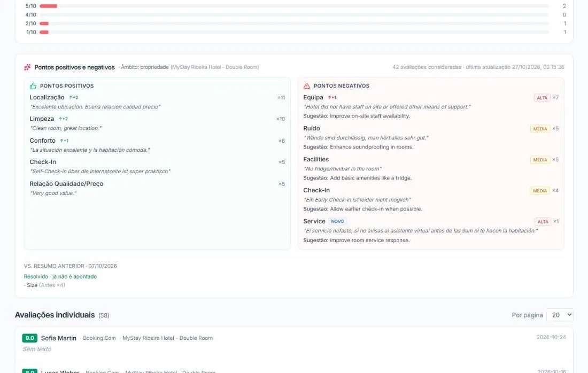Viewport: 588px width, 373px height.
Task: Select Check-In under Pontos Negativos
Action: click(316, 190)
